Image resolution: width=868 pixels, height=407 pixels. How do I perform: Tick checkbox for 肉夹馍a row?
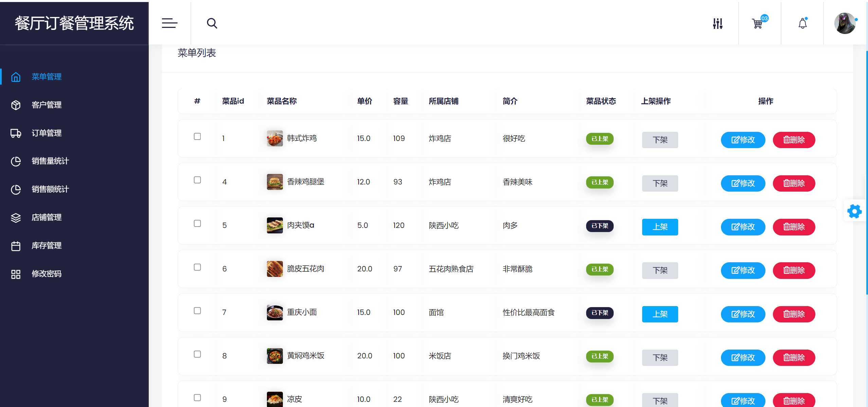coord(197,224)
